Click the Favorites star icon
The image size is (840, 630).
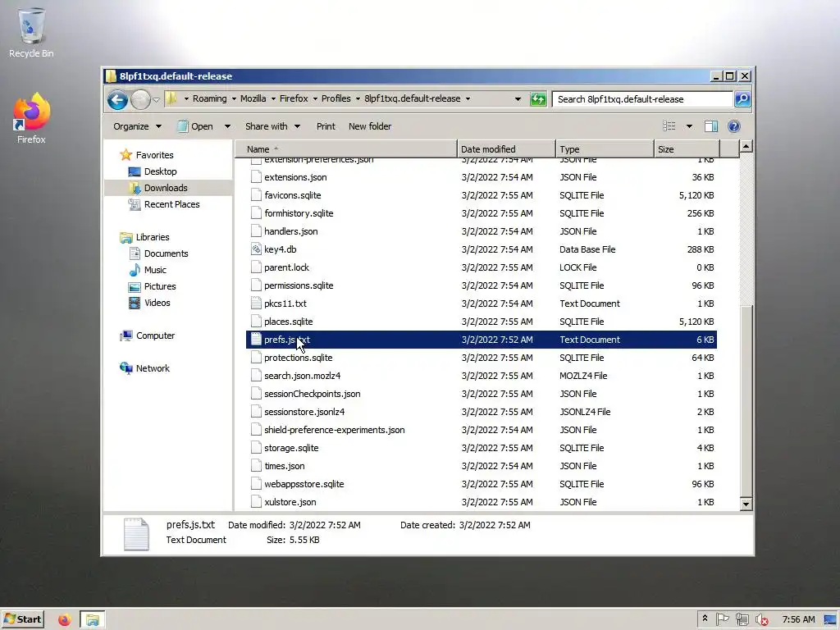(x=126, y=155)
